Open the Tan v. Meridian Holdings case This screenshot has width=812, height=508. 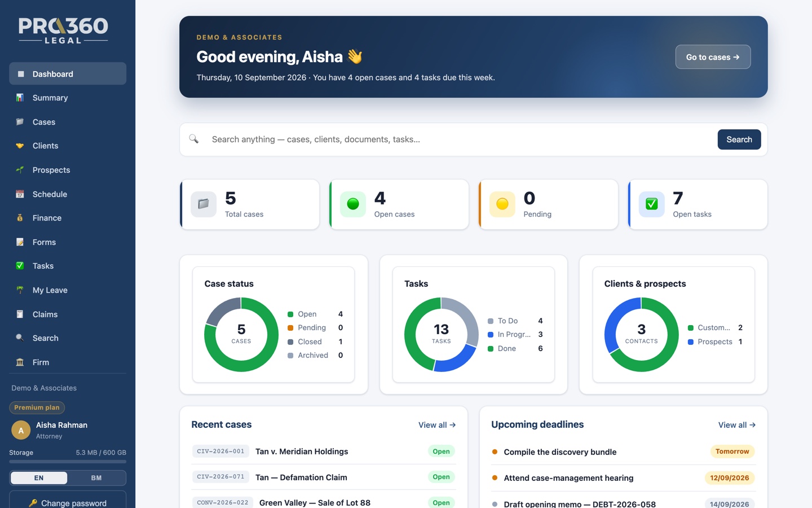(324, 452)
